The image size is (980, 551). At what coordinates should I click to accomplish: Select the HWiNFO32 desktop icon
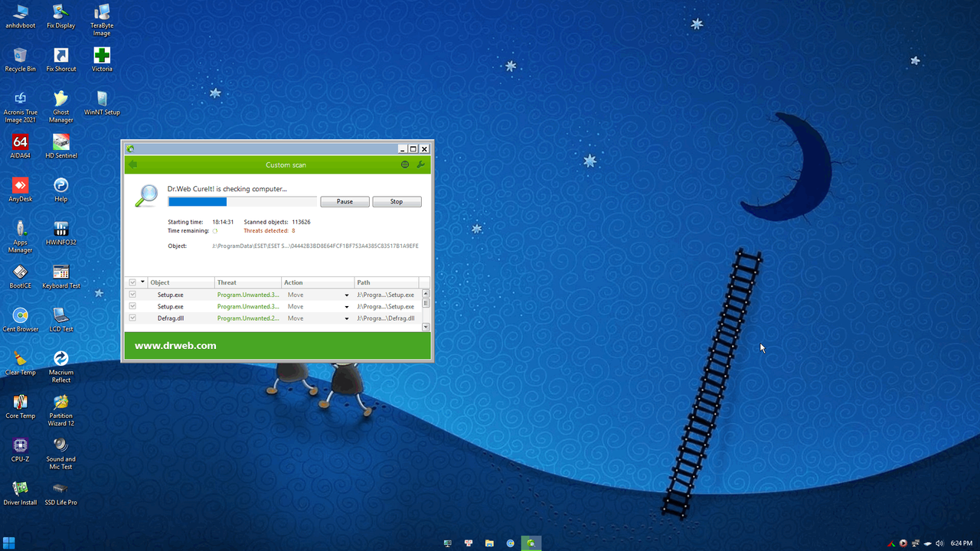(61, 233)
